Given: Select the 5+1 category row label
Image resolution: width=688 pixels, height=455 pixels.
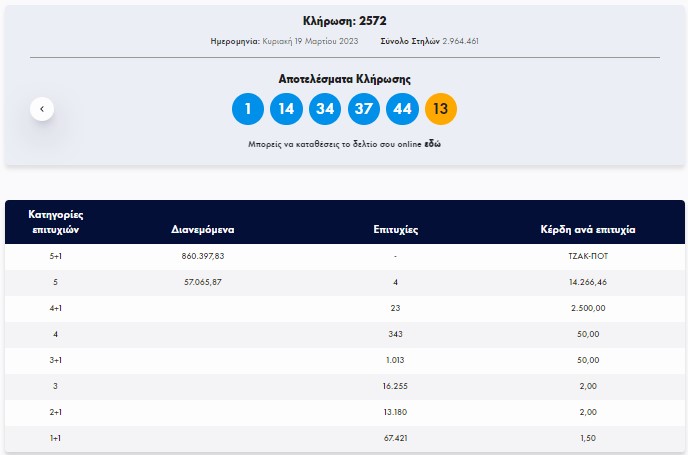Looking at the screenshot, I should pyautogui.click(x=55, y=257).
